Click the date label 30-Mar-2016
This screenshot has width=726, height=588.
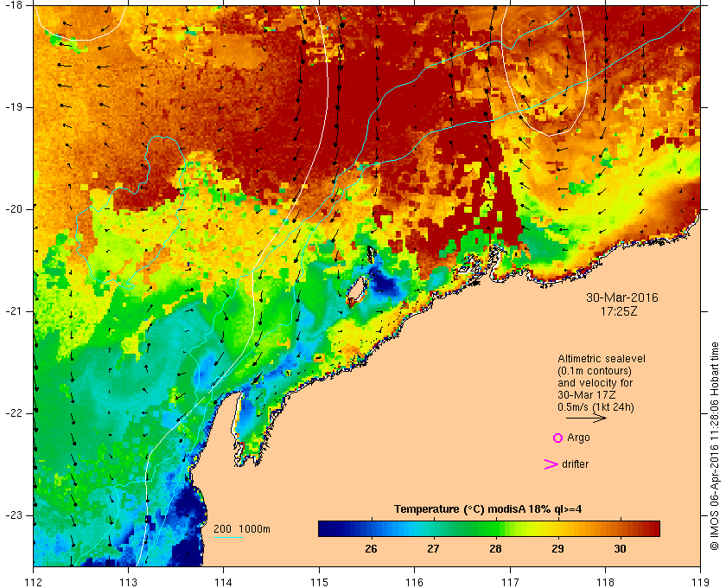[x=621, y=297]
